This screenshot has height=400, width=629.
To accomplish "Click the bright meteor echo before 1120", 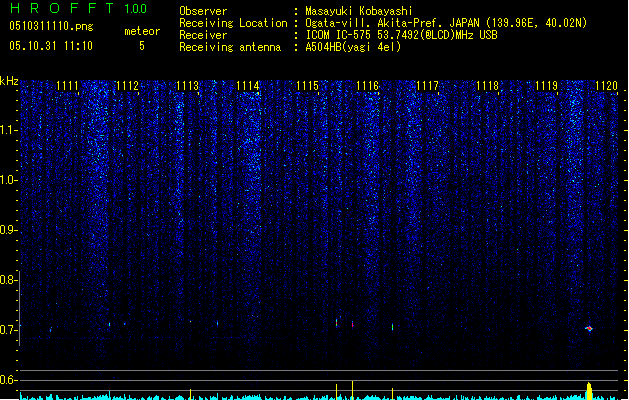I will [x=589, y=329].
